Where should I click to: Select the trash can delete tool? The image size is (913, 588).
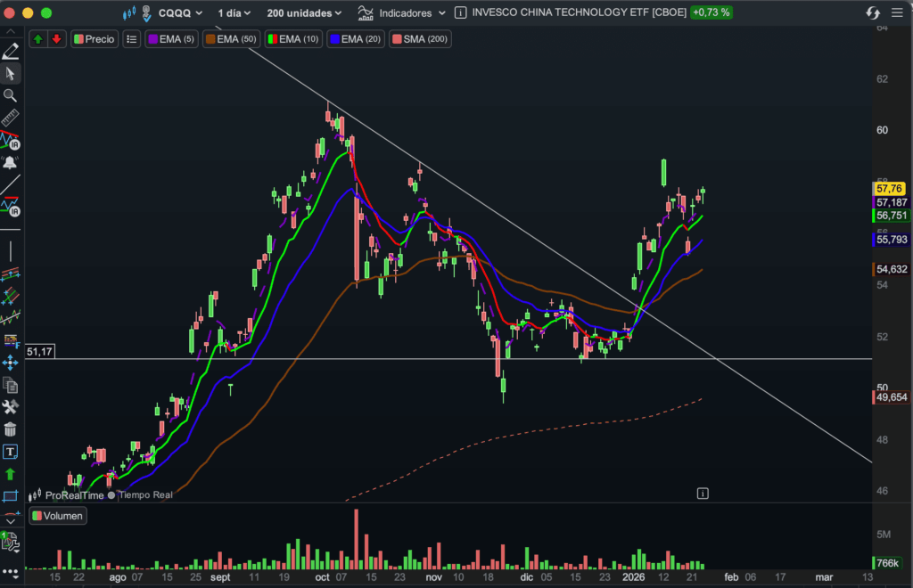(10, 429)
